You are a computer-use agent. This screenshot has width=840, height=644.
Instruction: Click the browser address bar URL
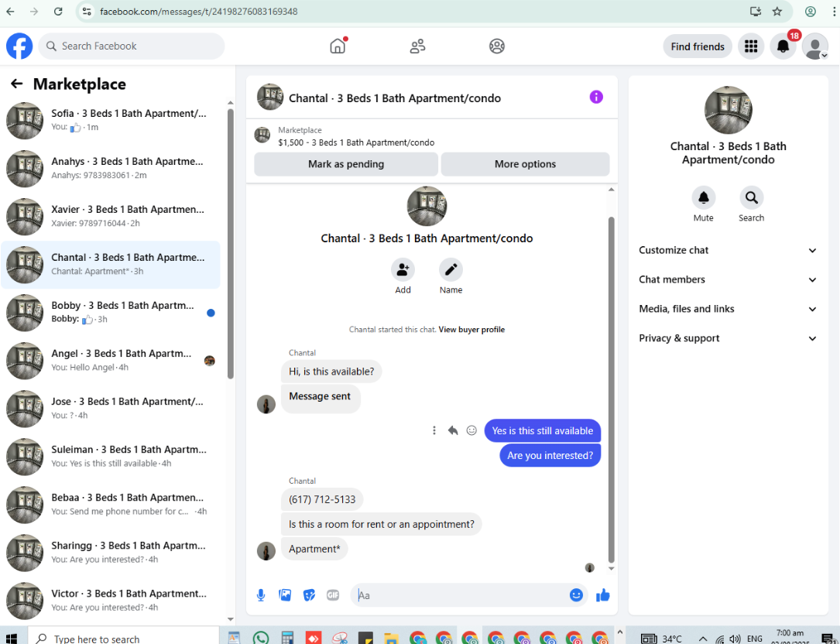coord(198,12)
